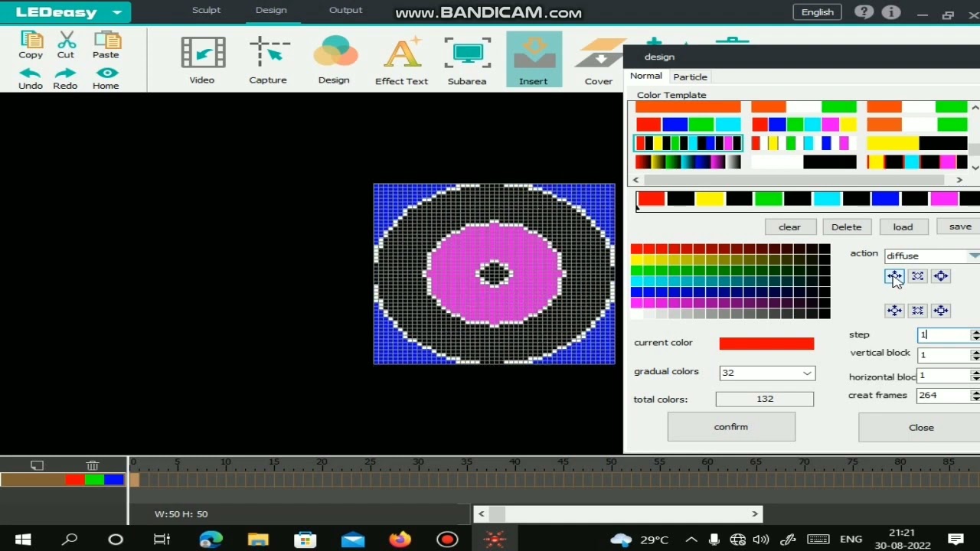
Task: Select middle diffuse direction icon, upper row
Action: pyautogui.click(x=917, y=276)
